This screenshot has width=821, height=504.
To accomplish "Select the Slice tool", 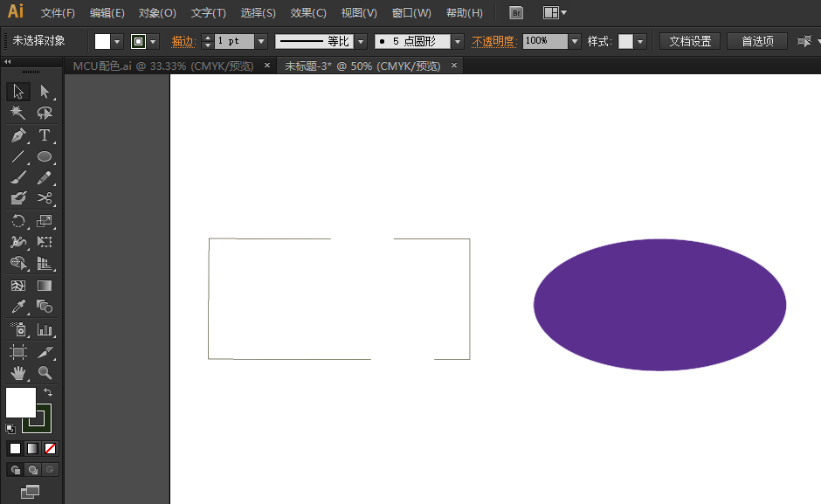I will 45,351.
